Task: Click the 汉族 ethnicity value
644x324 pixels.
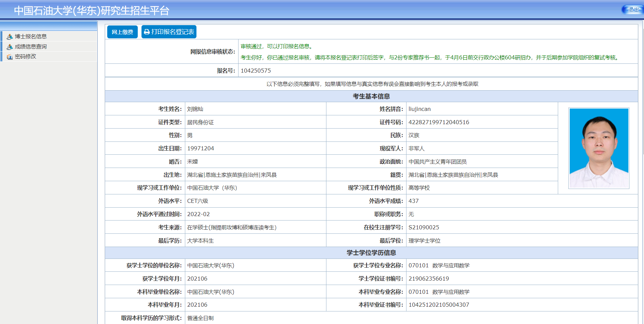Action: (414, 135)
